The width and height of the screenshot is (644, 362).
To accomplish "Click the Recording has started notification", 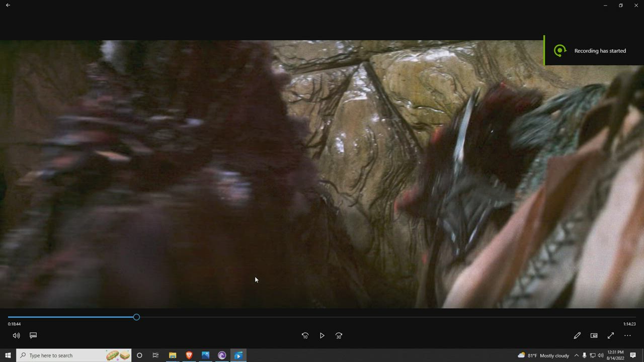I will 594,51.
